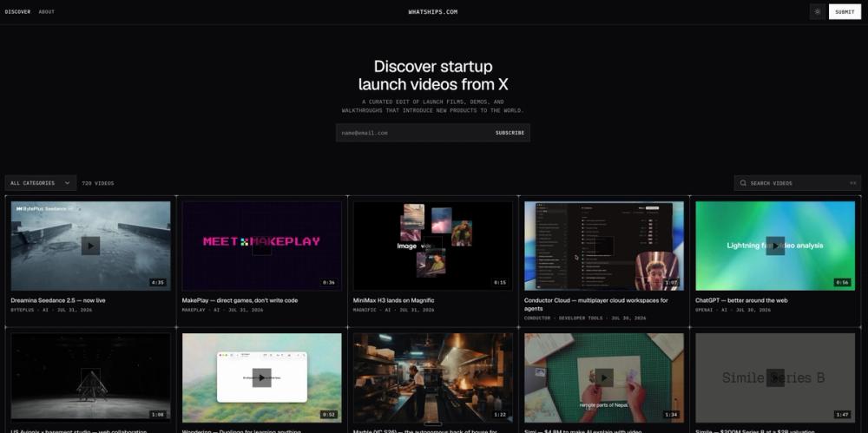The height and width of the screenshot is (433, 868).
Task: Open the restaurant kitchen thumbnail 1:22
Action: click(433, 377)
